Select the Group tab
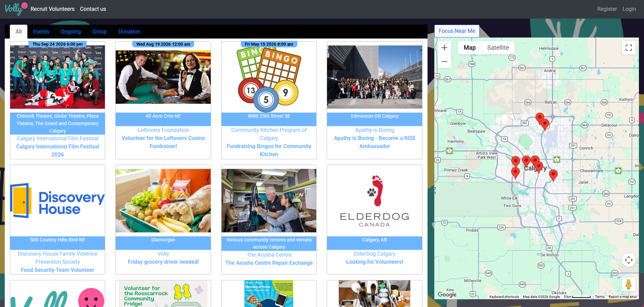 [99, 31]
